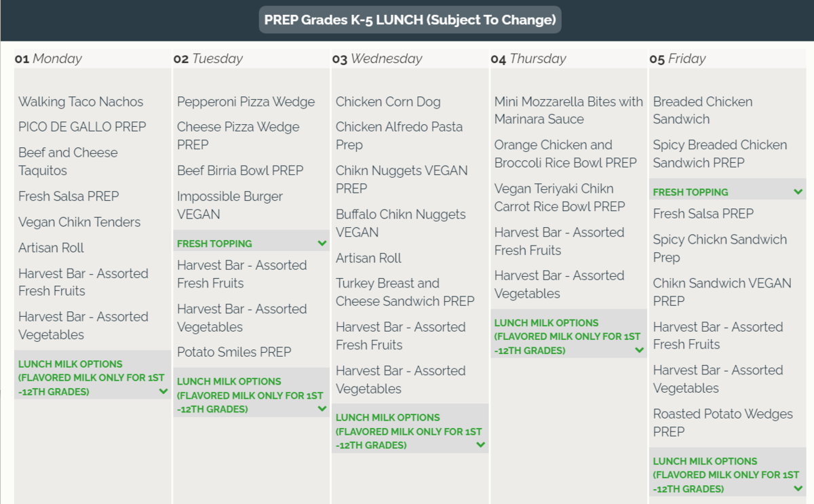Expand Friday's Fresh Topping section

(x=798, y=192)
